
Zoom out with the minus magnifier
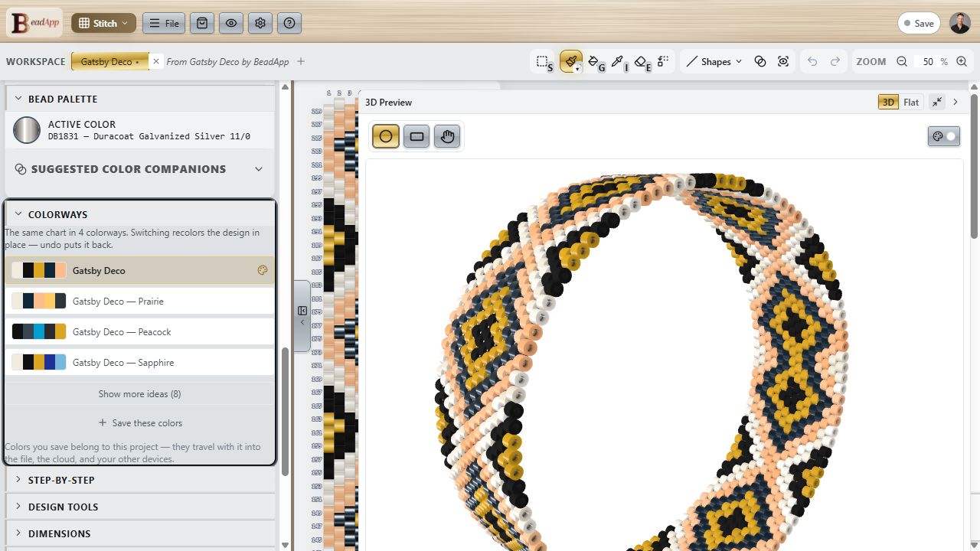[x=902, y=61]
